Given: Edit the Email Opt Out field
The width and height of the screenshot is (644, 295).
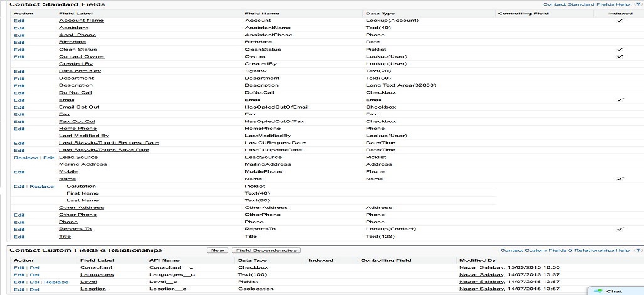Looking at the screenshot, I should tap(19, 107).
